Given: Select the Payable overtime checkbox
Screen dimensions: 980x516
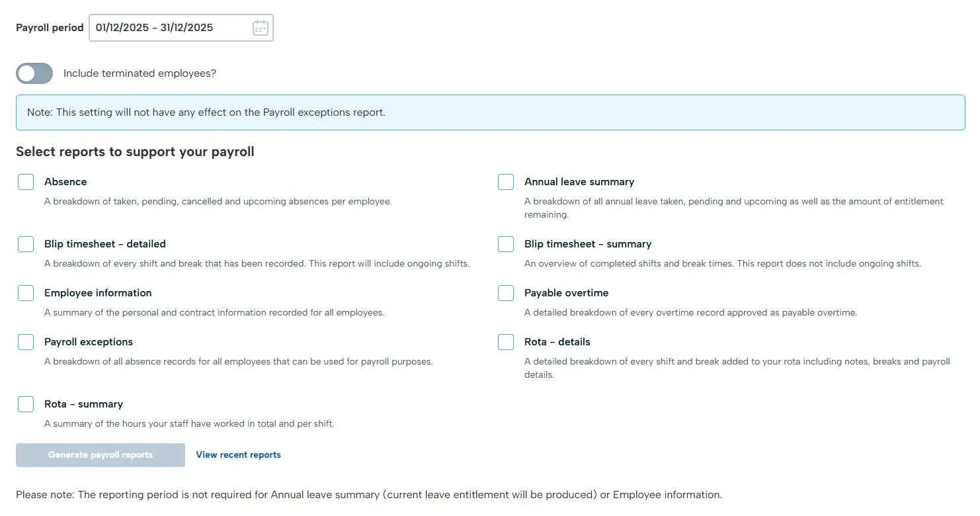Looking at the screenshot, I should coord(506,293).
